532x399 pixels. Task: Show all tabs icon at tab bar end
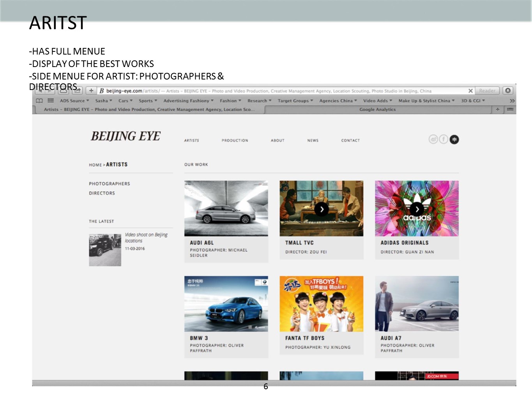tap(510, 109)
